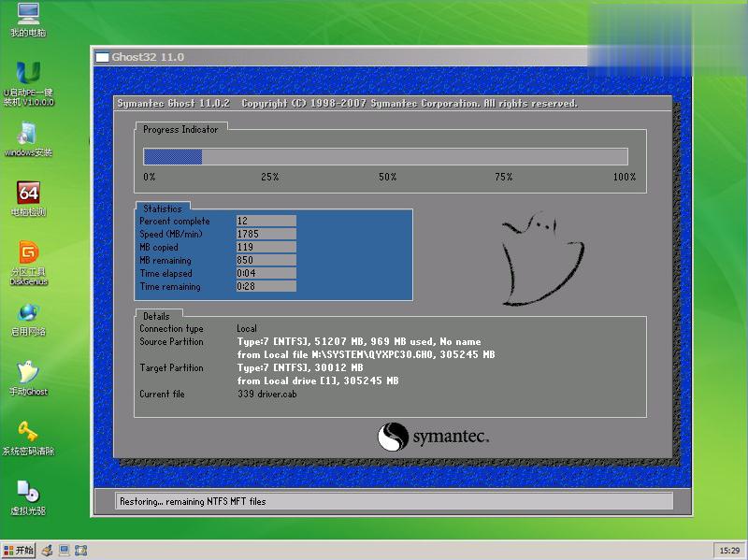Click the Symantec Ghost 11.0.2 copyright header
Screen dimensions: 748x560
347,104
